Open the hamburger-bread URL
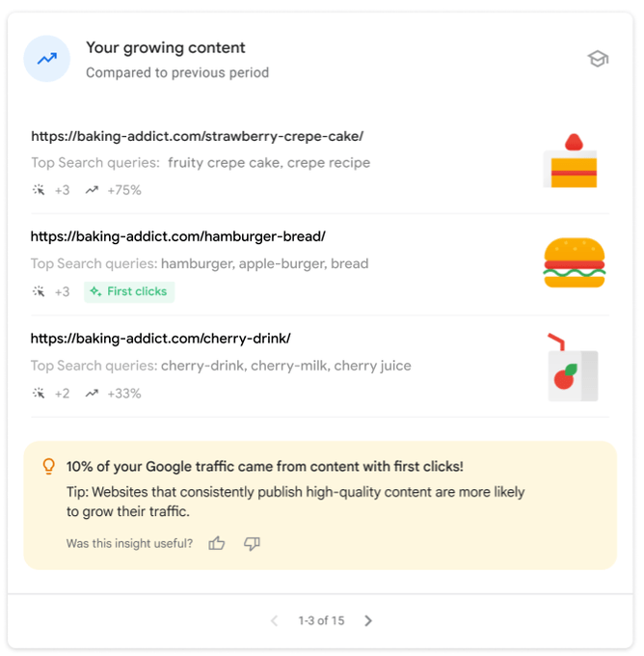 (x=177, y=236)
